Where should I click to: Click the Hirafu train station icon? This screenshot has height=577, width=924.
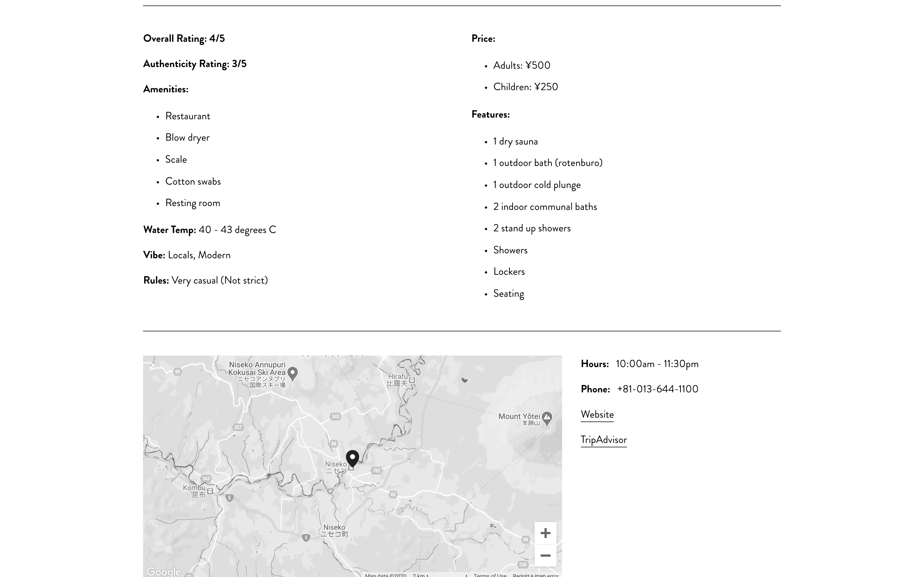click(x=412, y=380)
